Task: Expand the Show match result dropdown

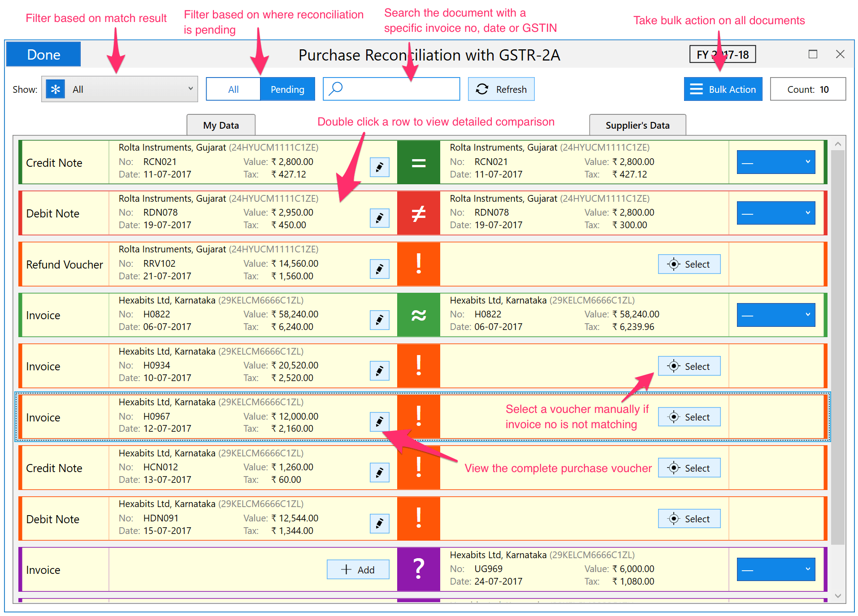Action: [120, 89]
